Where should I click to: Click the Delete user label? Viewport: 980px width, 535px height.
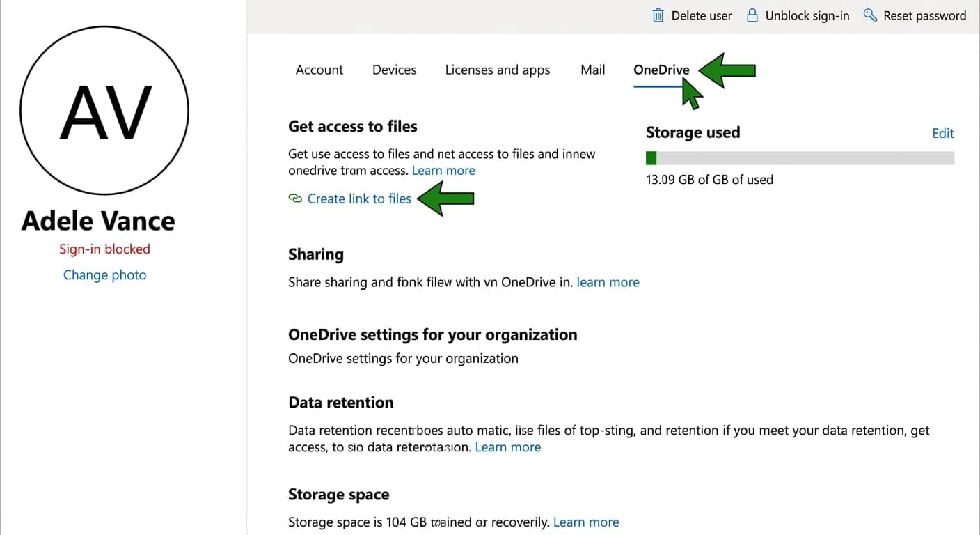702,15
